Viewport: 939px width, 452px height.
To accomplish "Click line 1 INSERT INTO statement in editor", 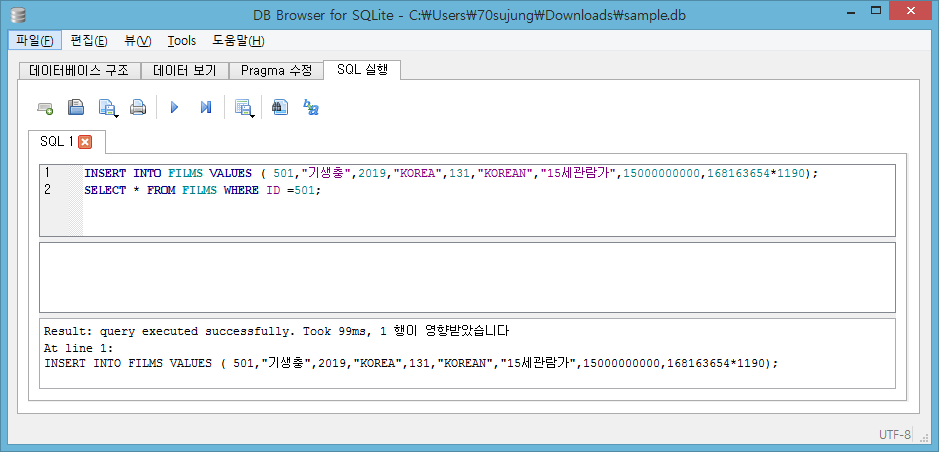I will [451, 173].
